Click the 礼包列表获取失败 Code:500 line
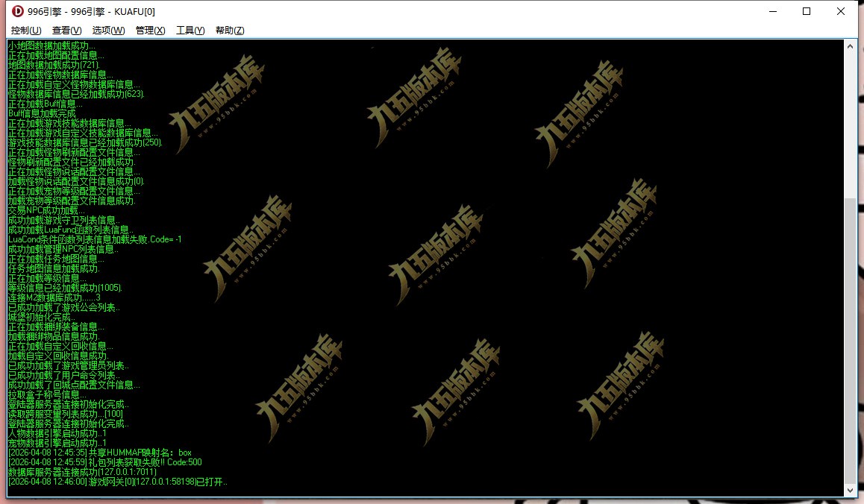This screenshot has width=864, height=504. tap(104, 462)
